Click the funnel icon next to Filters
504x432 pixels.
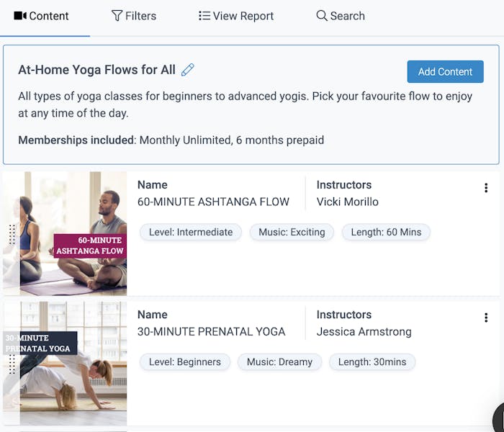tap(117, 15)
